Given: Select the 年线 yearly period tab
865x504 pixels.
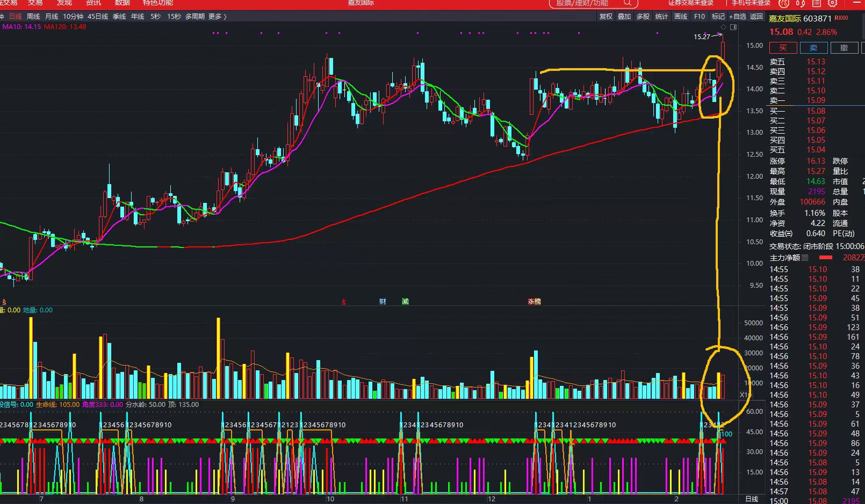Looking at the screenshot, I should pos(138,17).
